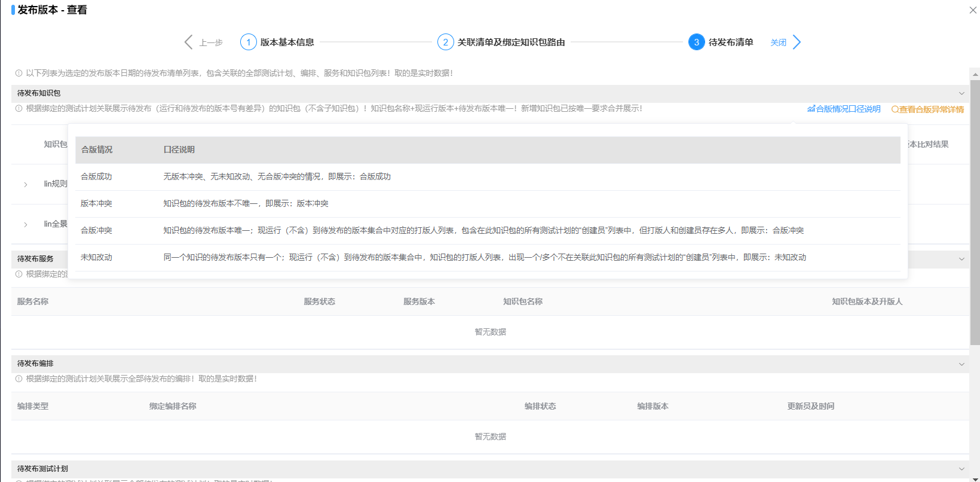
Task: Select the 未知改动 row label
Action: point(96,257)
